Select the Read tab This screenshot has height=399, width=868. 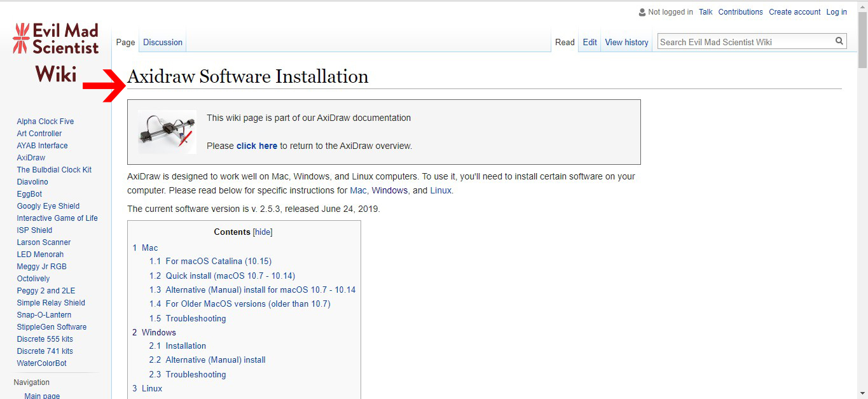[565, 43]
